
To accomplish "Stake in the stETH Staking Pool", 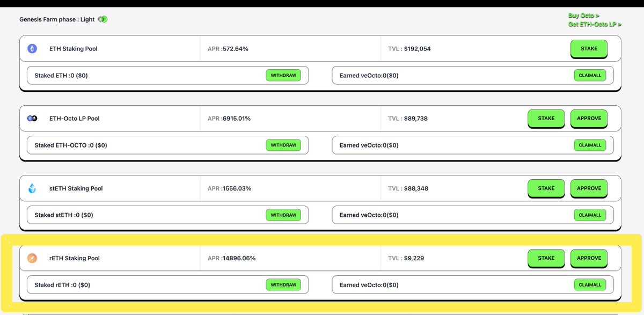I will click(546, 188).
